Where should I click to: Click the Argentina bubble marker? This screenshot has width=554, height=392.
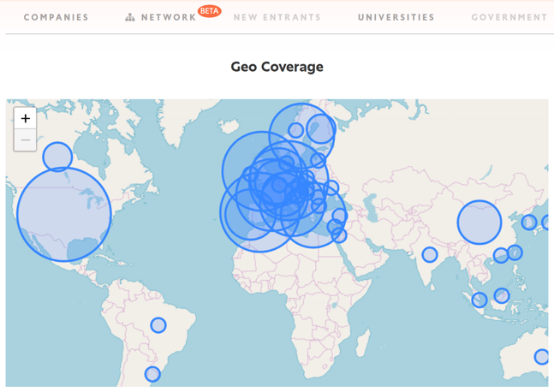point(152,374)
